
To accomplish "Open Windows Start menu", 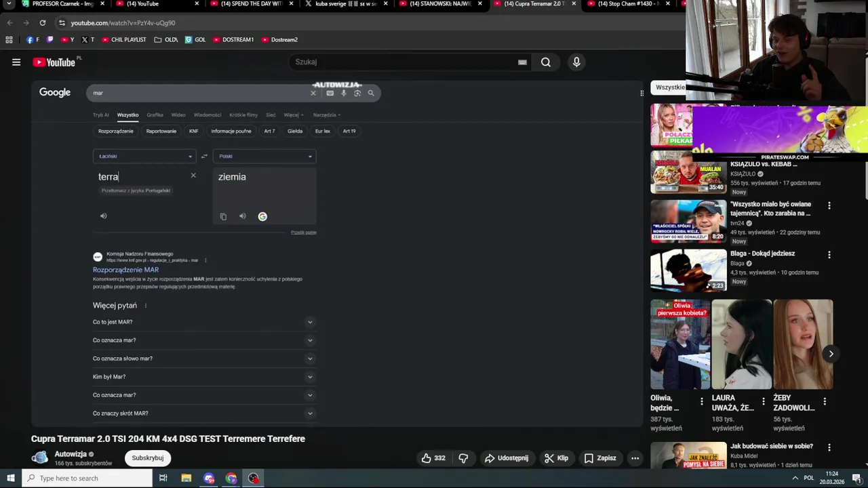I will [11, 478].
